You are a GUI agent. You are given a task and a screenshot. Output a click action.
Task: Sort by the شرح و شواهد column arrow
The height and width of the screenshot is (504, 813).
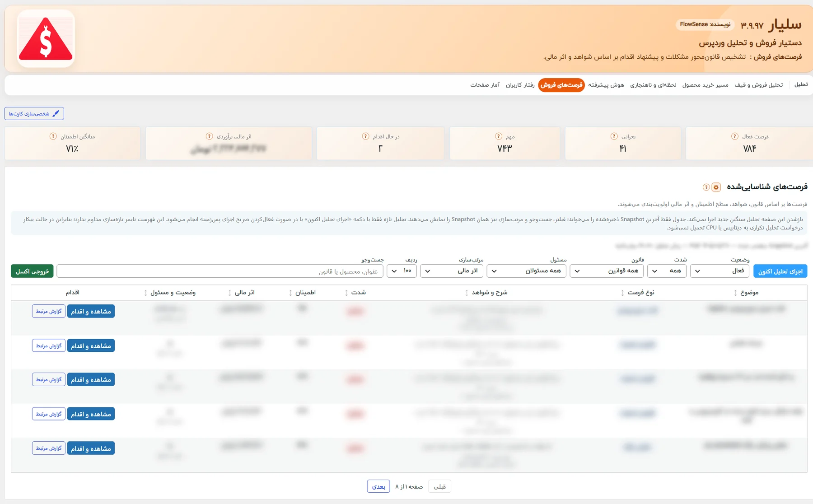467,293
